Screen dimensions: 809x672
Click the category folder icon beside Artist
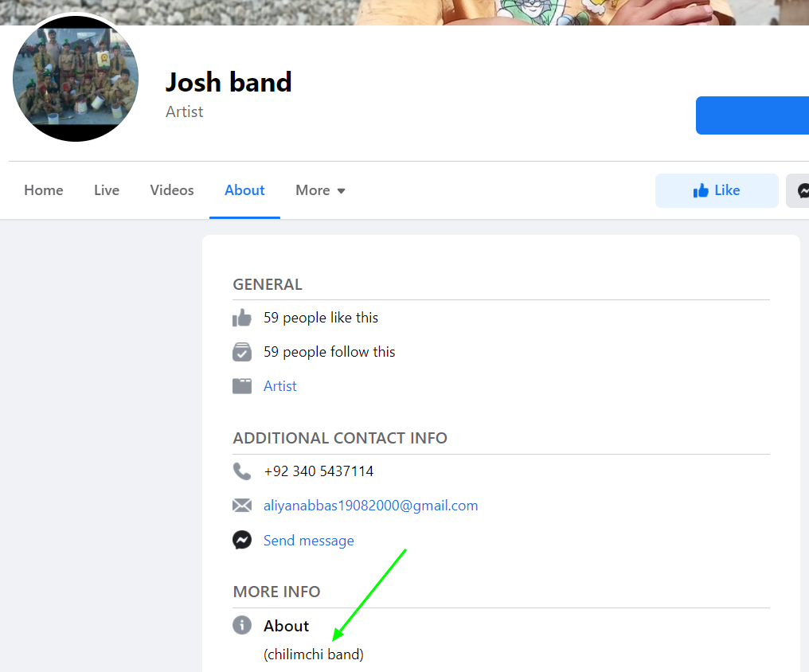(x=242, y=386)
